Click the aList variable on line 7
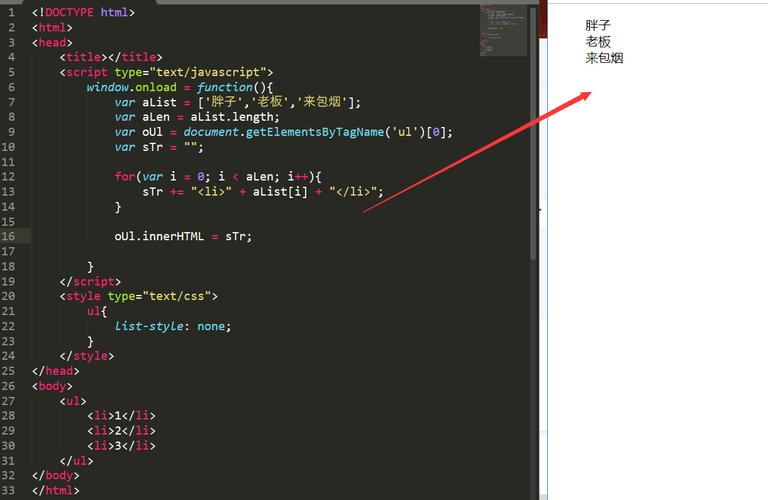This screenshot has height=500, width=768. 159,102
